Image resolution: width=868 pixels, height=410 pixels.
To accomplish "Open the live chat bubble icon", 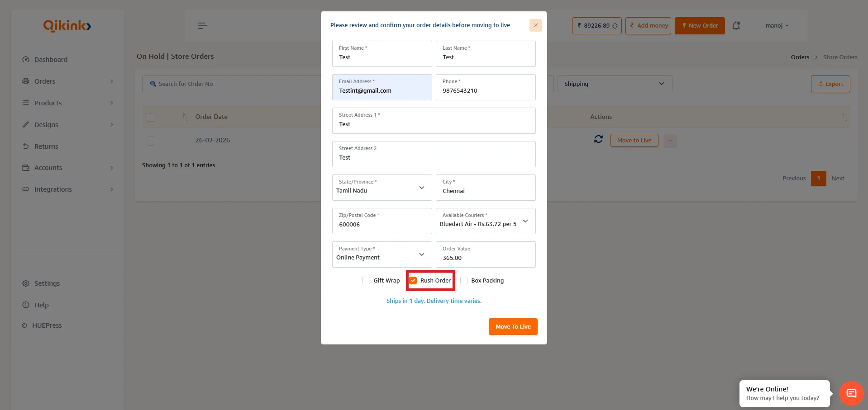I will [851, 393].
